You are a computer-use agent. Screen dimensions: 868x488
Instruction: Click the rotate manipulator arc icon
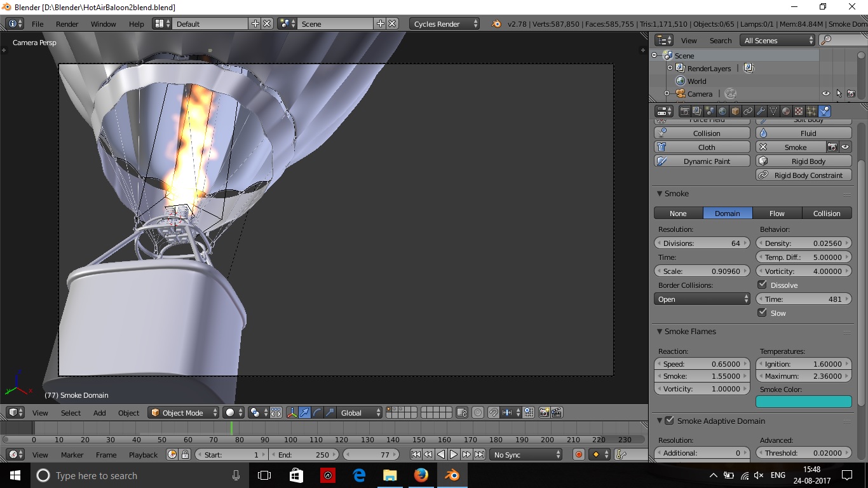click(317, 412)
